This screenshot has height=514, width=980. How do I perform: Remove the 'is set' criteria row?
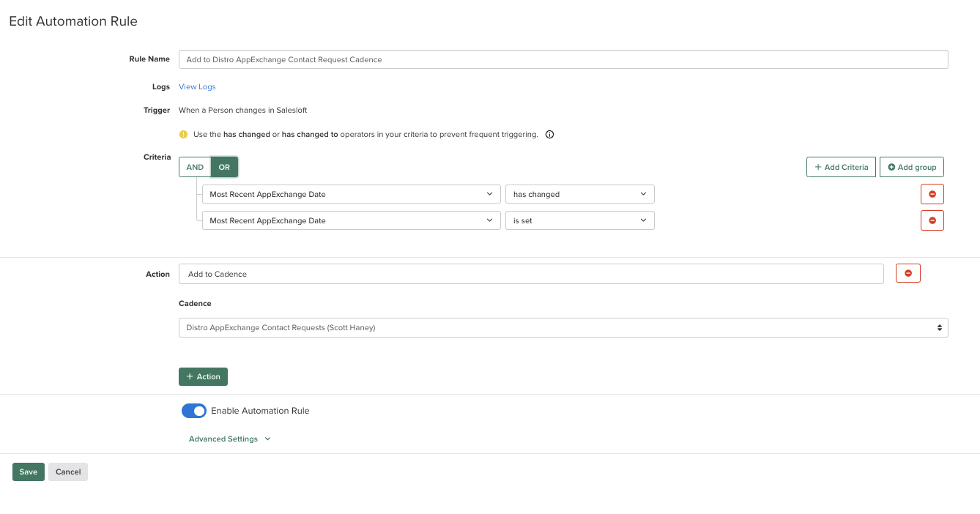(932, 220)
